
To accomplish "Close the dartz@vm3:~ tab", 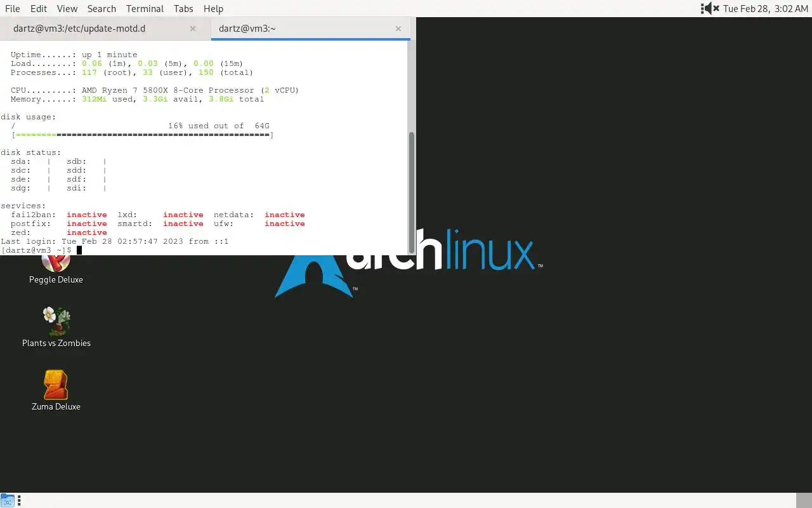I will tap(398, 29).
